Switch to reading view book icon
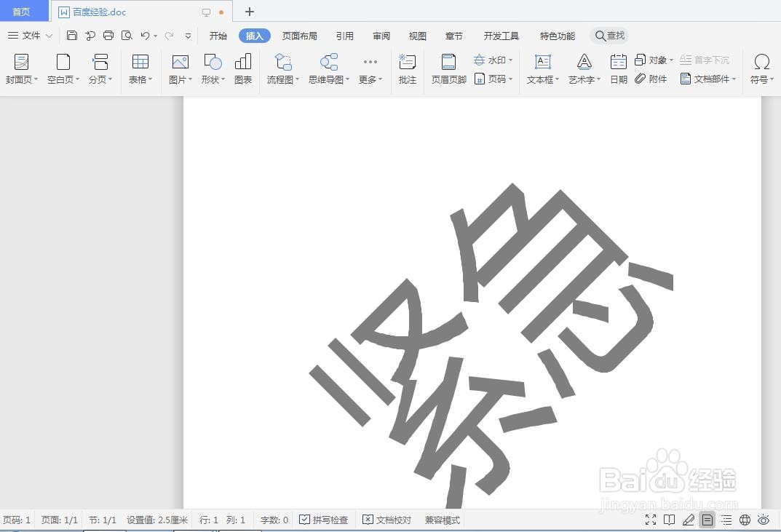This screenshot has width=781, height=532. point(670,520)
